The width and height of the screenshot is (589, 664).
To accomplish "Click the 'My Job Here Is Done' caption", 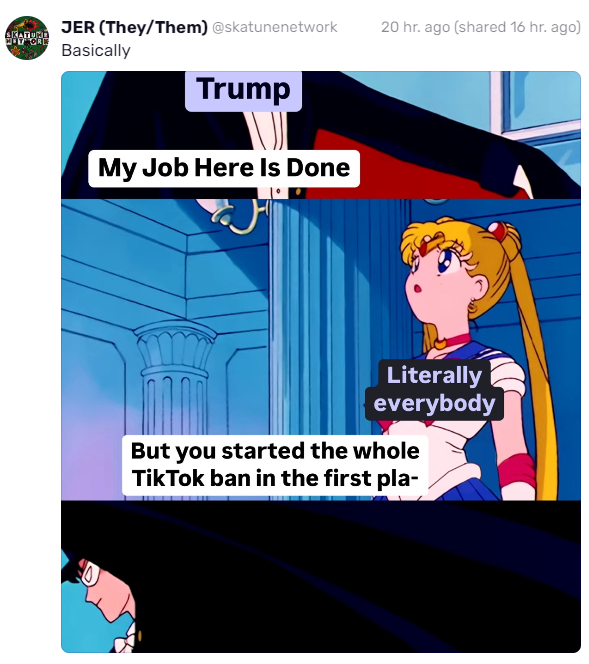I will pyautogui.click(x=224, y=168).
